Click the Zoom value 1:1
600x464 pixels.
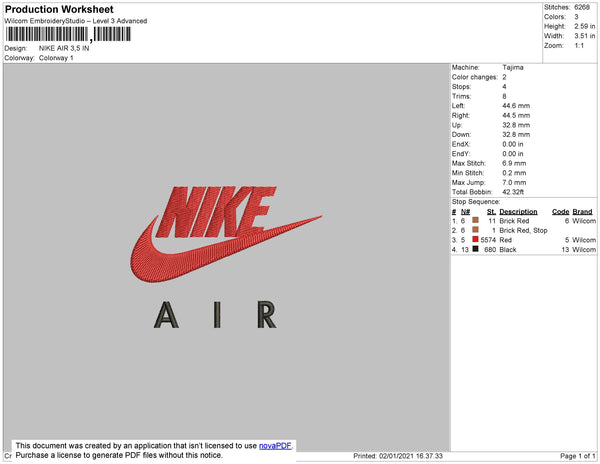click(x=579, y=46)
